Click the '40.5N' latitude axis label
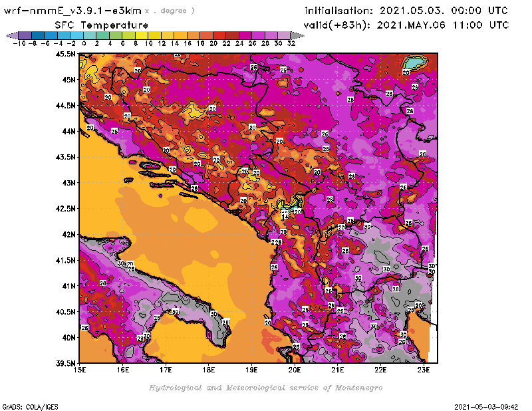 pos(65,312)
